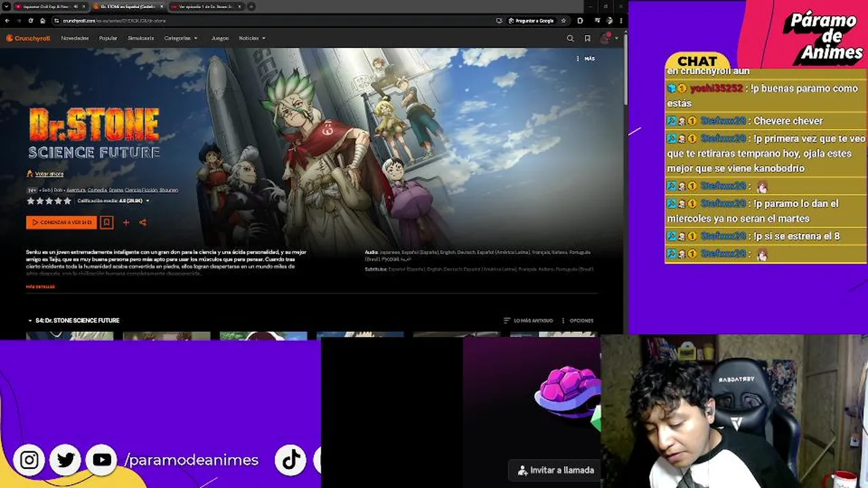This screenshot has height=488, width=868.
Task: Open Crunchyroll search magnifier icon
Action: click(570, 39)
